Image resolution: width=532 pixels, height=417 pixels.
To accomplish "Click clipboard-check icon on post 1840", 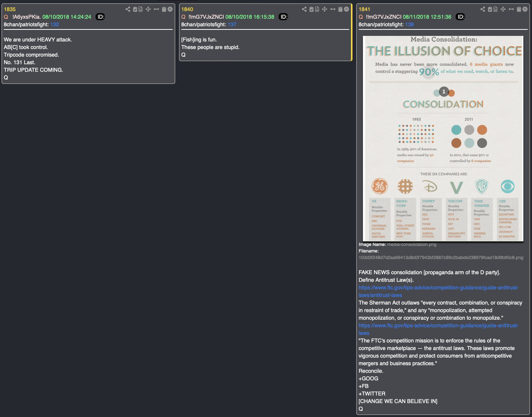I will coord(312,9).
